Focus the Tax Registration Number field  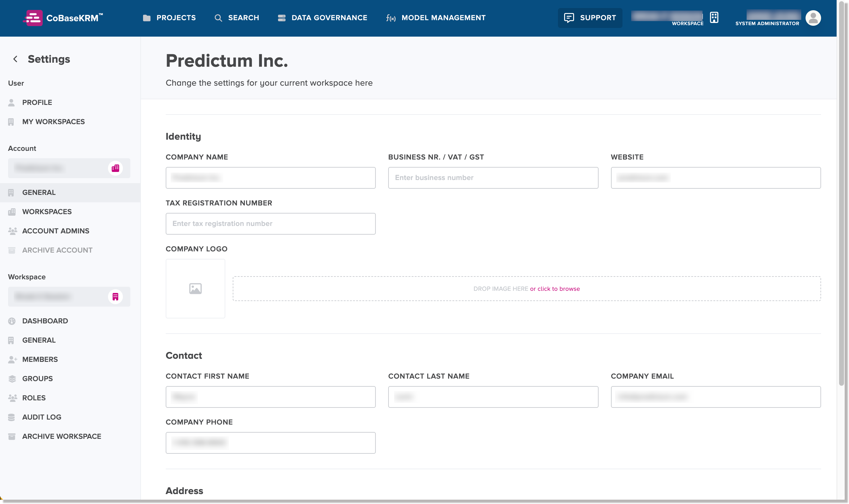[270, 224]
